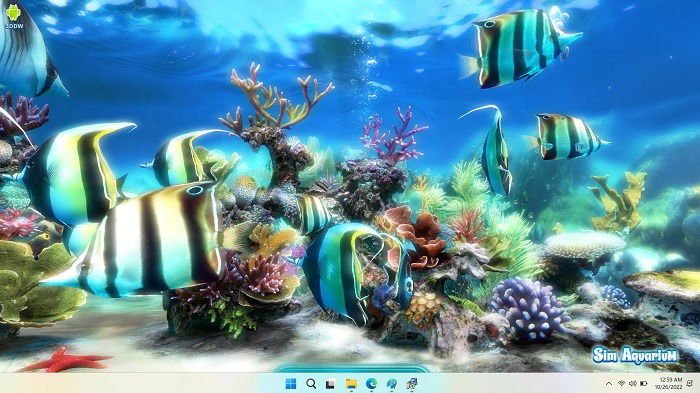Screen dimensions: 700x393
Task: Launch File Explorer from the taskbar
Action: [351, 383]
